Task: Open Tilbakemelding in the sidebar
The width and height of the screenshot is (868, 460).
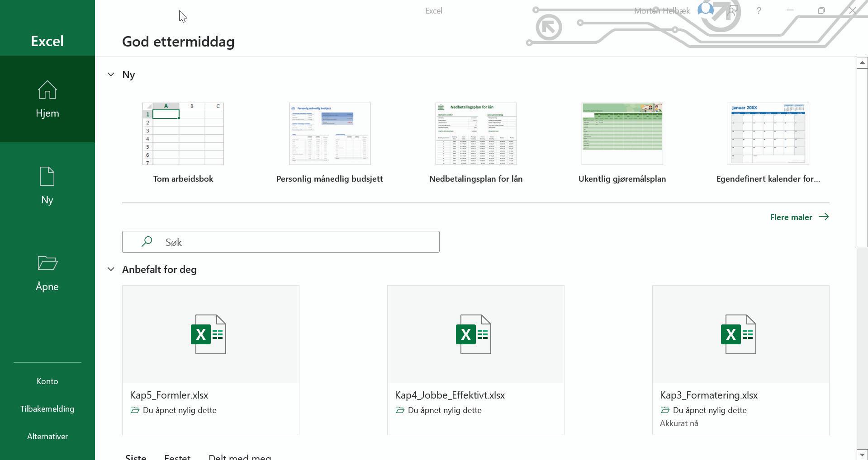Action: pyautogui.click(x=47, y=409)
